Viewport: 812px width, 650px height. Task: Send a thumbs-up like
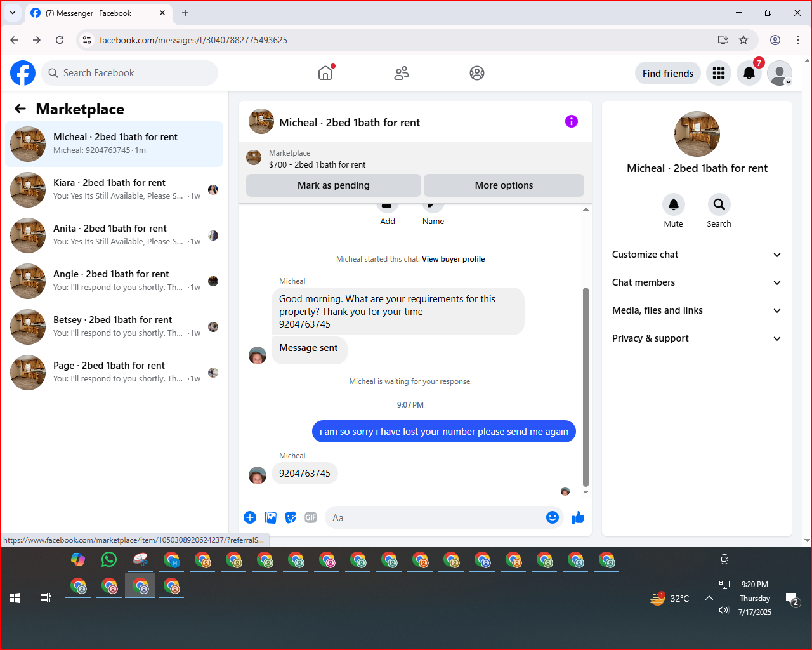tap(578, 517)
